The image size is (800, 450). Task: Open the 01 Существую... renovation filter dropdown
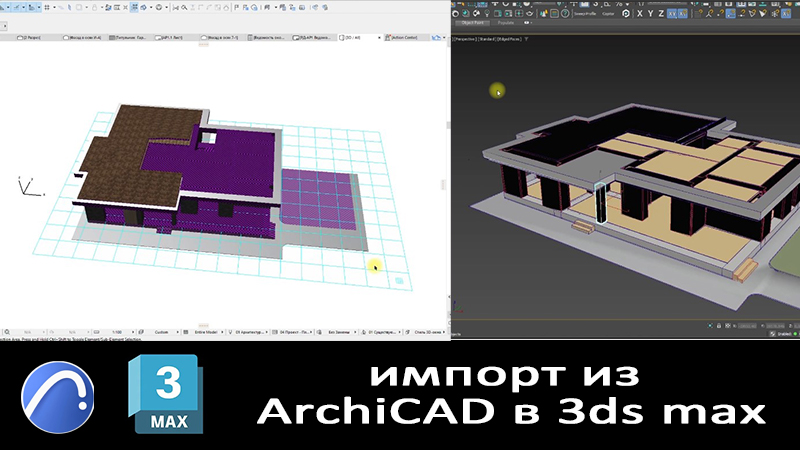(384, 332)
